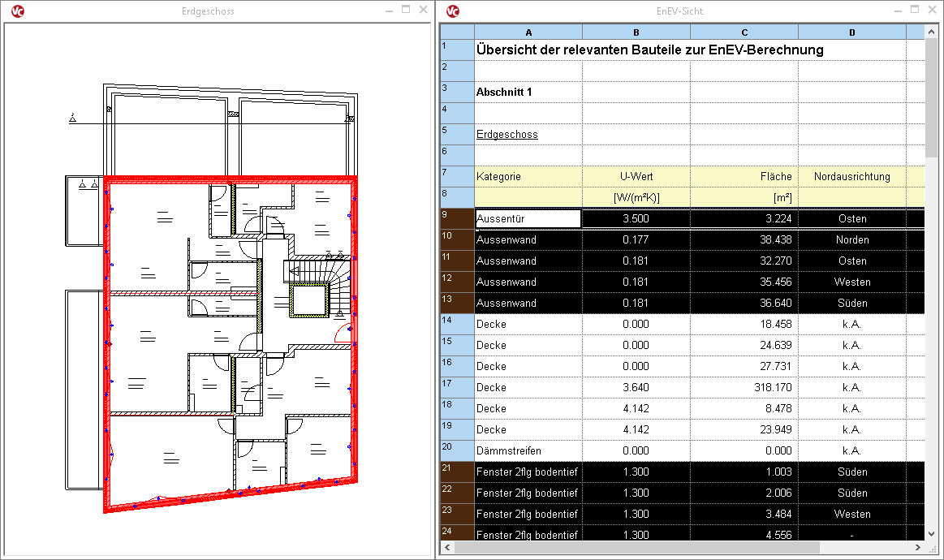Select column C header
The height and width of the screenshot is (560, 944).
[x=744, y=32]
